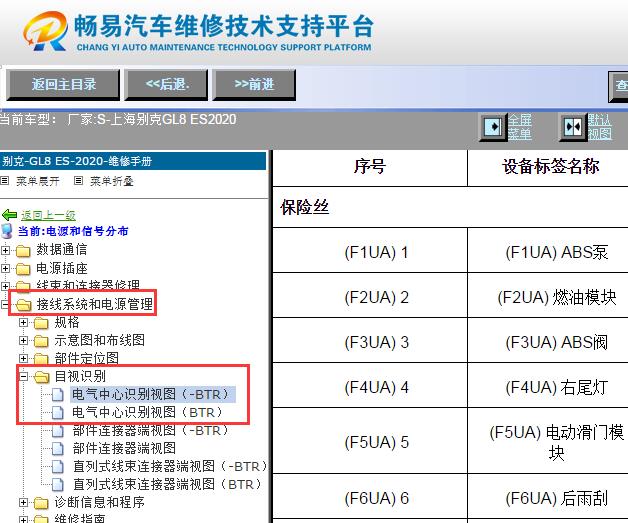Open 示意图和布线图 tree item
The height and width of the screenshot is (523, 628).
[x=99, y=340]
